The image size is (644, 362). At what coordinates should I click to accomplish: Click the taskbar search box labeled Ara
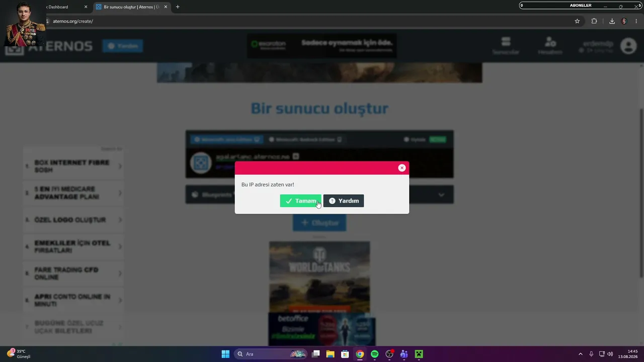click(x=271, y=354)
